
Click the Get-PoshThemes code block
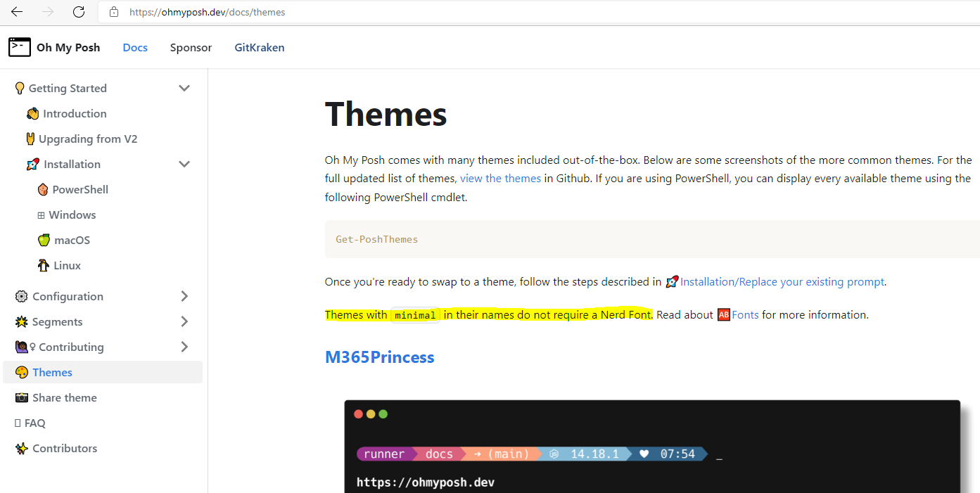pos(652,239)
